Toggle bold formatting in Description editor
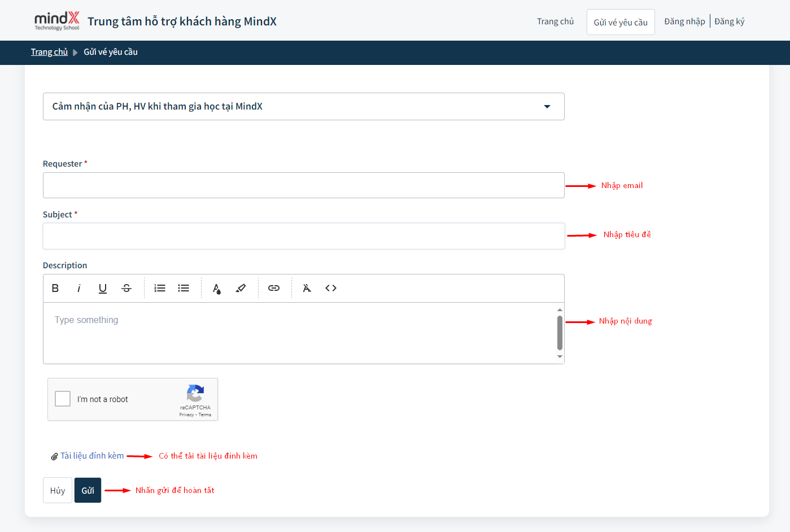Viewport: 790px width, 532px height. [55, 288]
